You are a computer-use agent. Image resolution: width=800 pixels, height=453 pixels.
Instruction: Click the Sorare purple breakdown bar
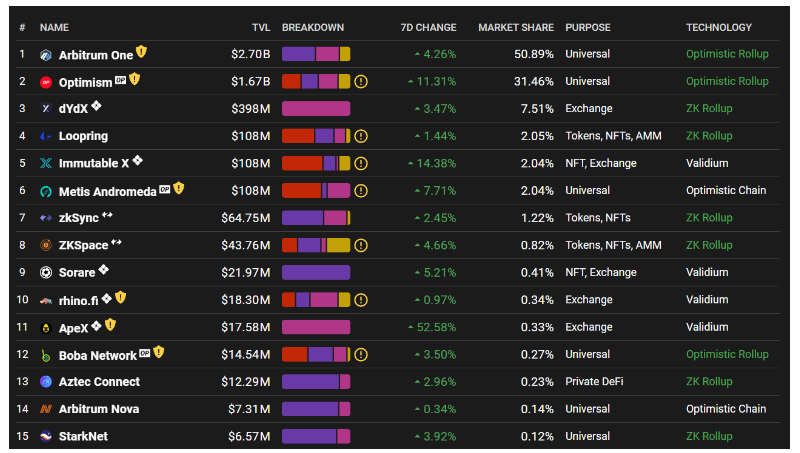click(316, 272)
